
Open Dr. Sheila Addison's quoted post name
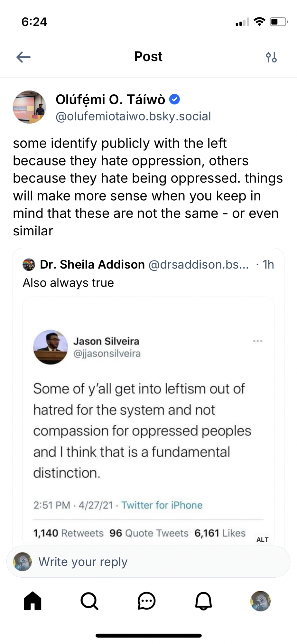point(92,265)
